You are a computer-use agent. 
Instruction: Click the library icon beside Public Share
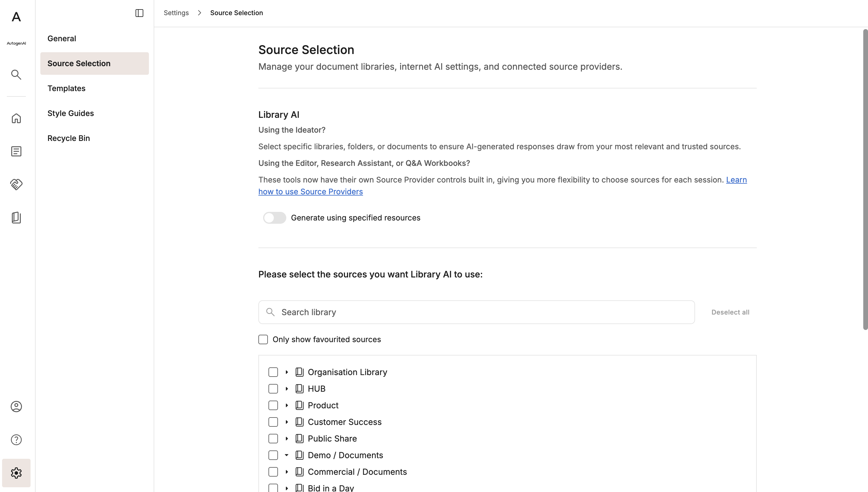tap(300, 439)
